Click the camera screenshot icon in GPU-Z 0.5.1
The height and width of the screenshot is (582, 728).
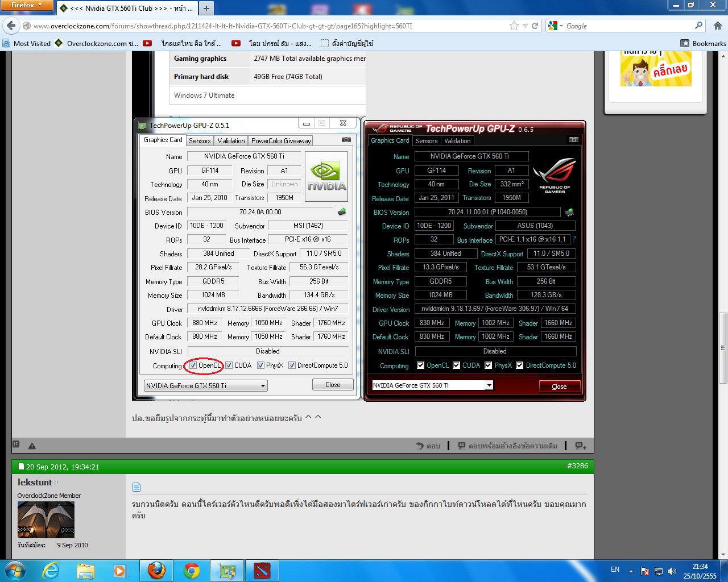point(346,140)
